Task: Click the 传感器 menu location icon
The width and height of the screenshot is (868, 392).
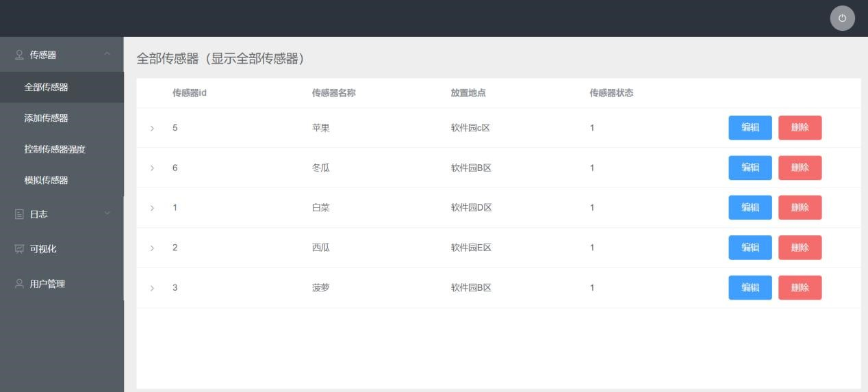Action: [20, 55]
